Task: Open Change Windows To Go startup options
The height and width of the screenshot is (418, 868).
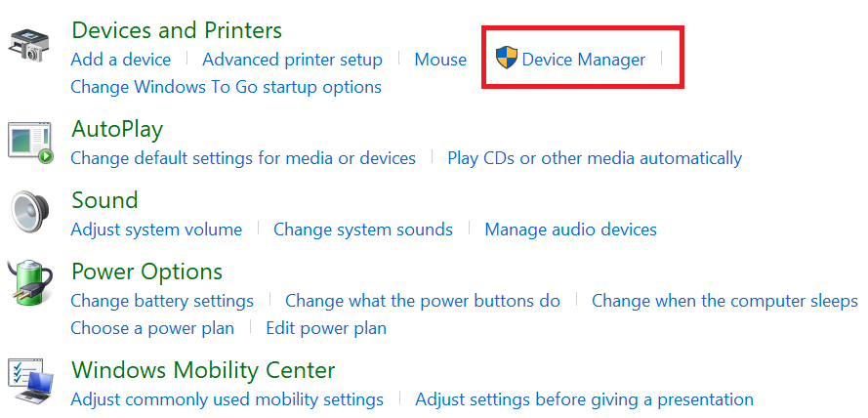Action: [226, 87]
